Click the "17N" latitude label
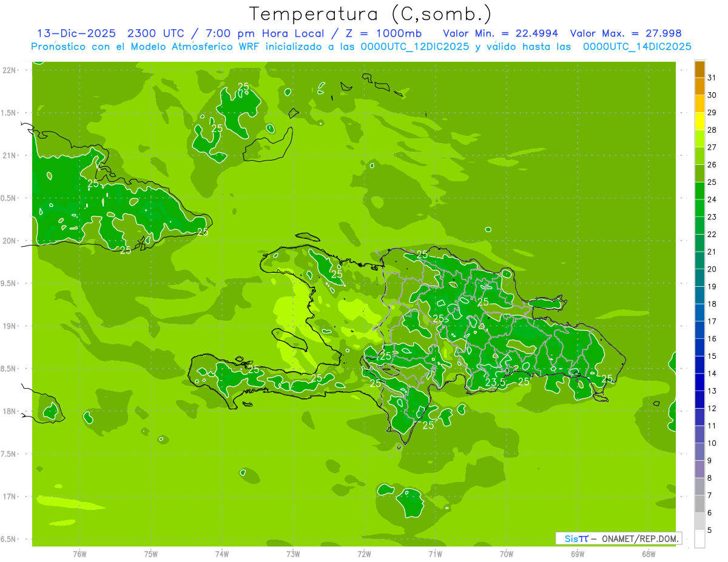Image resolution: width=728 pixels, height=562 pixels. pos(10,497)
